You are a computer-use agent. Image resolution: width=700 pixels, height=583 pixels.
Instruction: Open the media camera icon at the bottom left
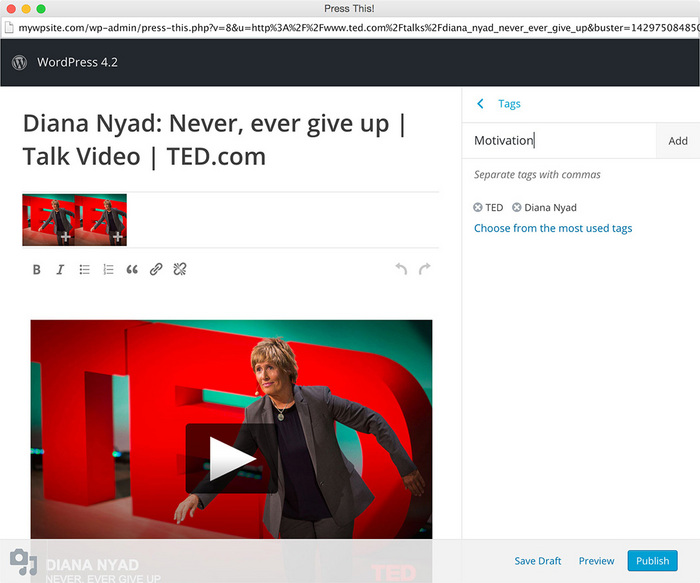point(23,562)
